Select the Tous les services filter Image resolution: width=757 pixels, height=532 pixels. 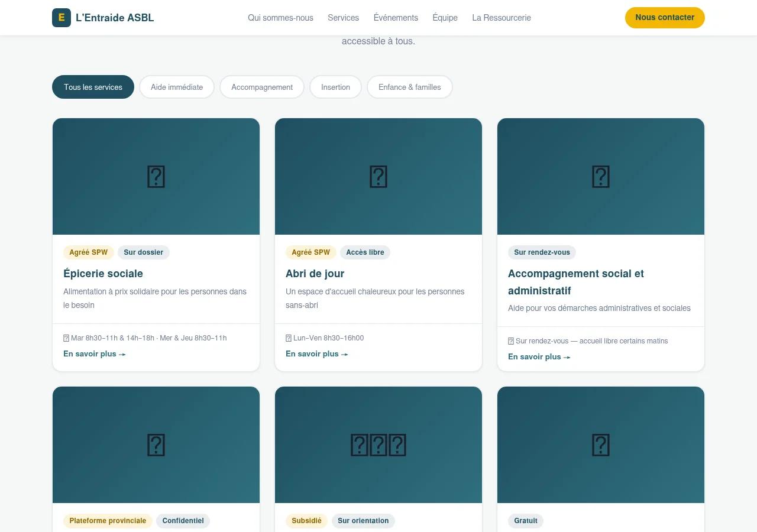pos(93,87)
